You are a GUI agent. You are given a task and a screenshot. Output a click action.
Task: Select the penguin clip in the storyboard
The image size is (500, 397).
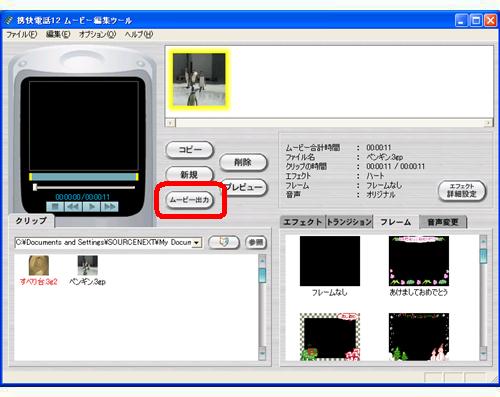pos(199,80)
